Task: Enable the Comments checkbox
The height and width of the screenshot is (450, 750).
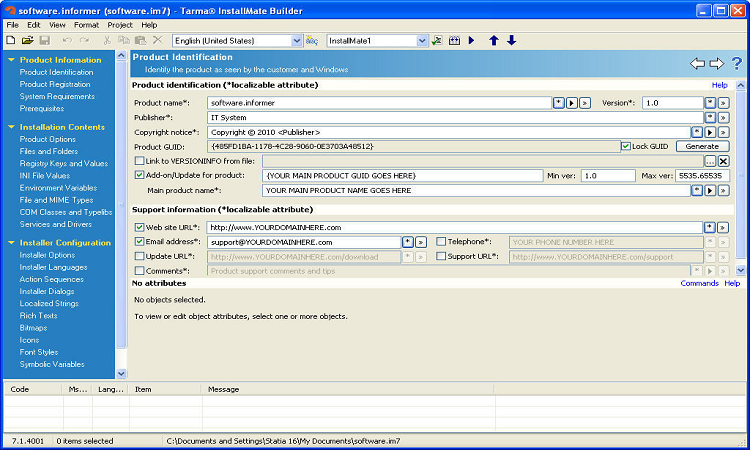Action: coord(139,271)
